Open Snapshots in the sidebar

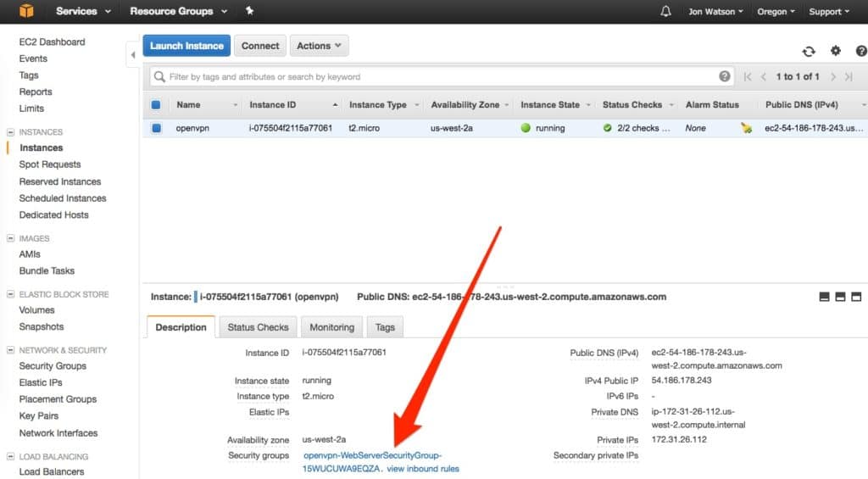(x=42, y=326)
